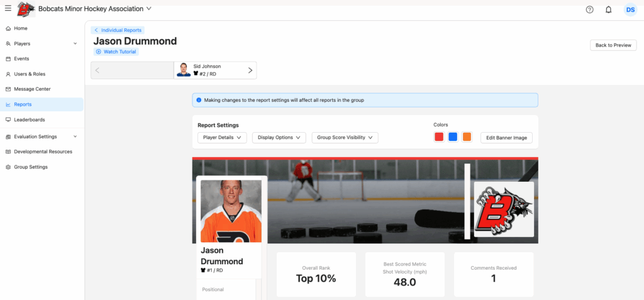644x300 pixels.
Task: Click the Watch Tutorial link
Action: pos(116,52)
